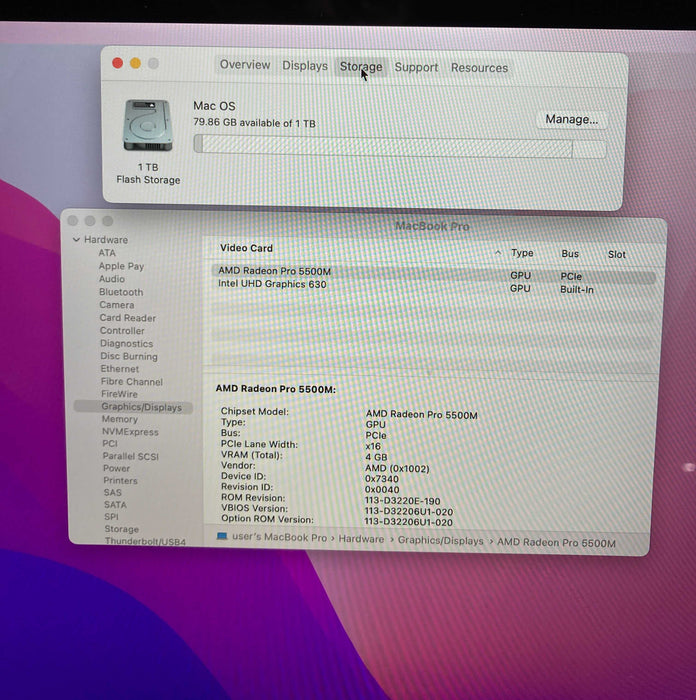Open Power in the Hardware list

click(116, 468)
